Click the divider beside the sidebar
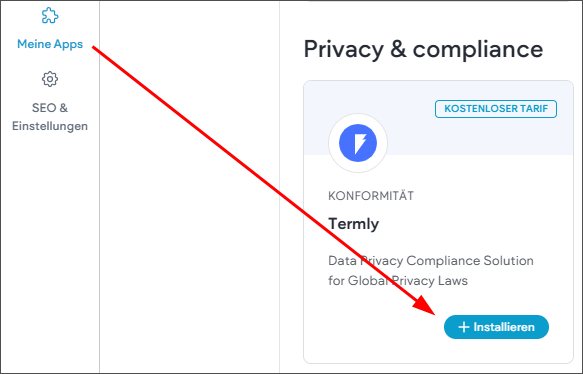This screenshot has width=583, height=374. 99,187
